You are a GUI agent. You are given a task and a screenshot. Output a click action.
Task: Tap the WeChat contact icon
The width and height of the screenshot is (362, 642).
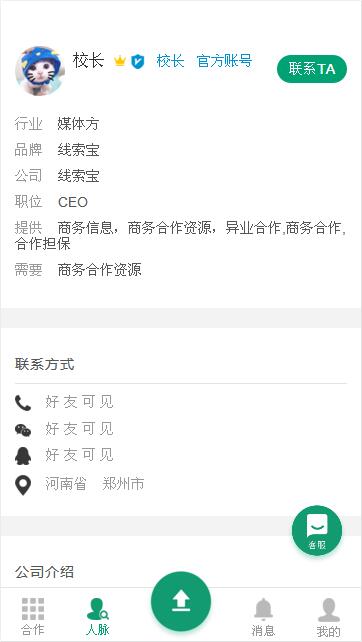(x=23, y=430)
